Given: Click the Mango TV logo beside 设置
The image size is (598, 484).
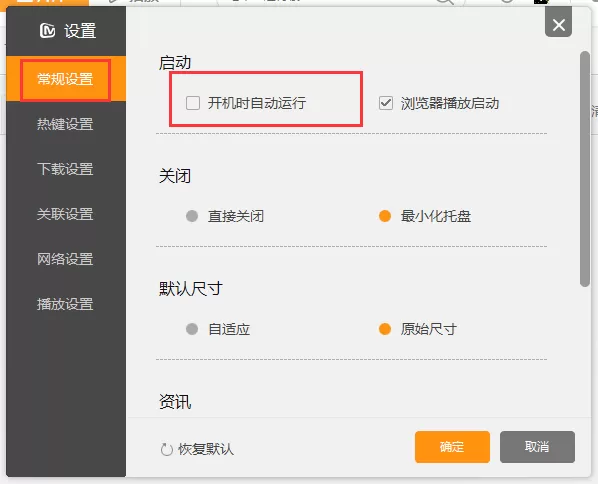Looking at the screenshot, I should pos(47,31).
